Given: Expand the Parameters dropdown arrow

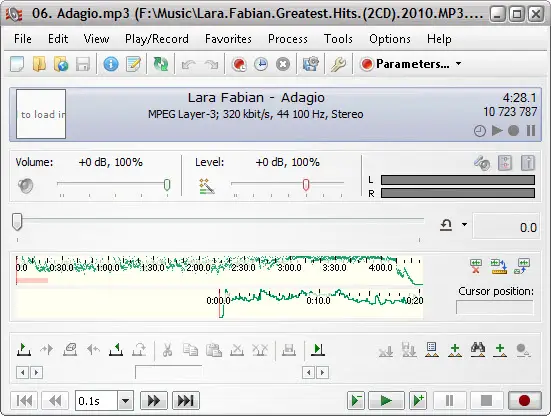Looking at the screenshot, I should (458, 64).
